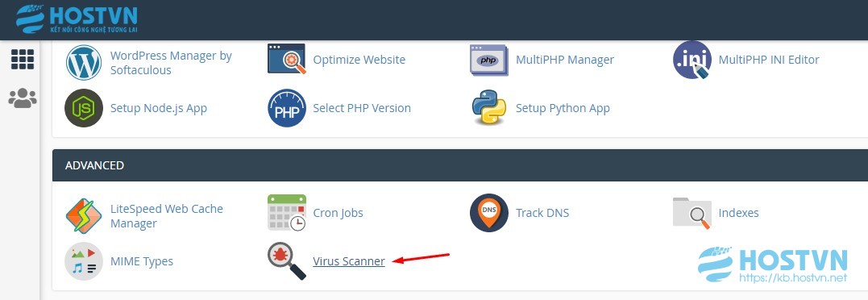Click the Setup Python App link

click(x=563, y=108)
